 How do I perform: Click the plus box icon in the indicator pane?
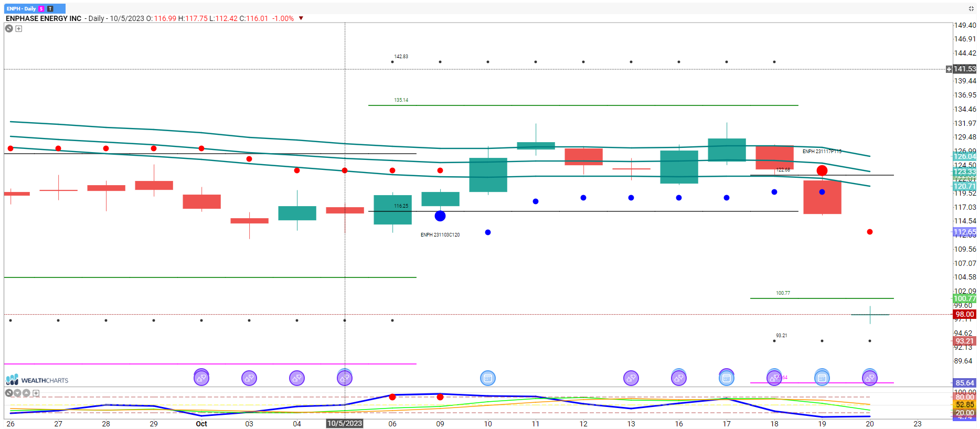[36, 393]
